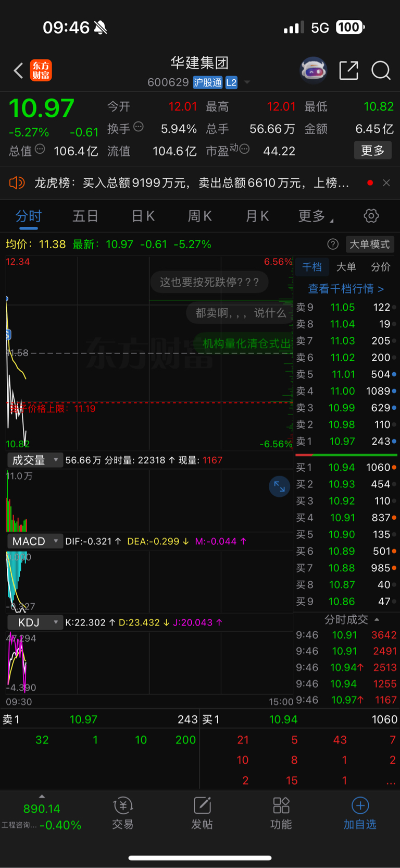Dismiss the 龙虎榜 banner with X

click(x=386, y=182)
